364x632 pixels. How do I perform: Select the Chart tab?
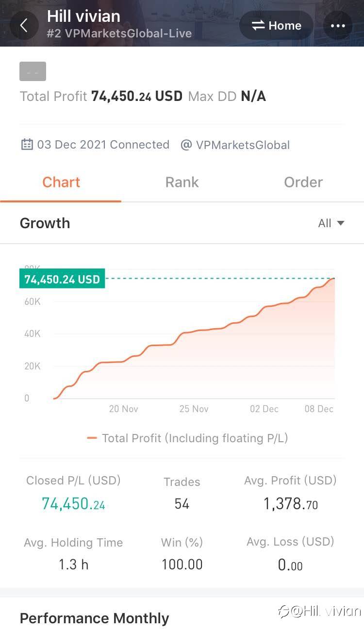point(61,183)
